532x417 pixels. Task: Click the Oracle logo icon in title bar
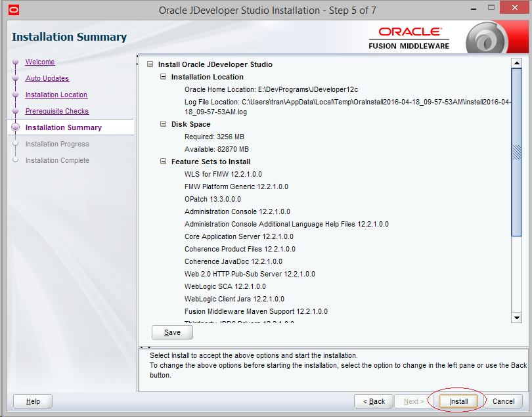(14, 10)
